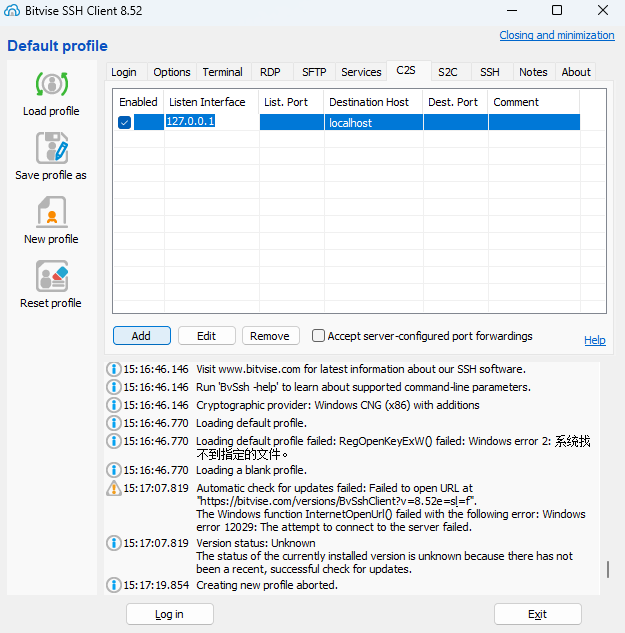
Task: Click the Enabled column header
Action: click(138, 102)
